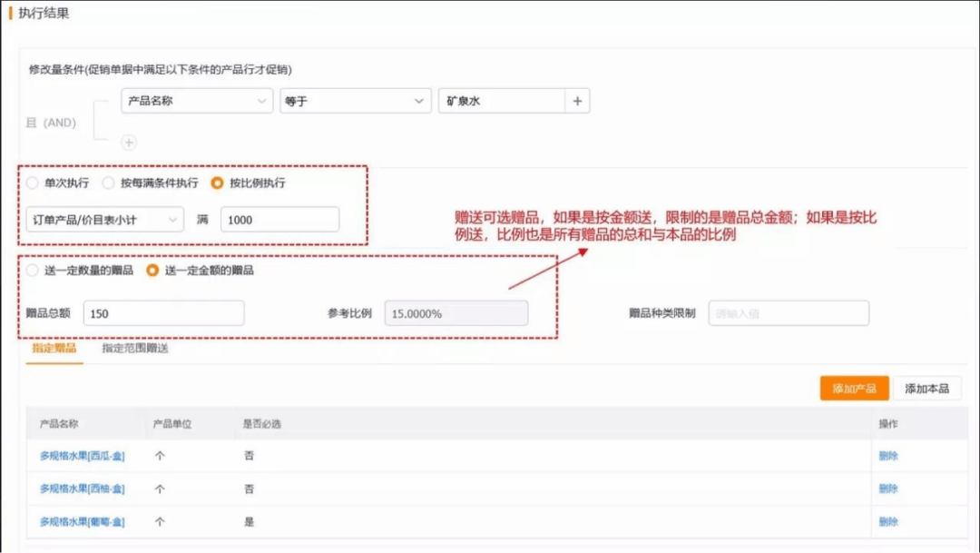The height and width of the screenshot is (553, 980).
Task: Expand the 订单产品/价目表小计 dropdown
Action: [x=105, y=220]
